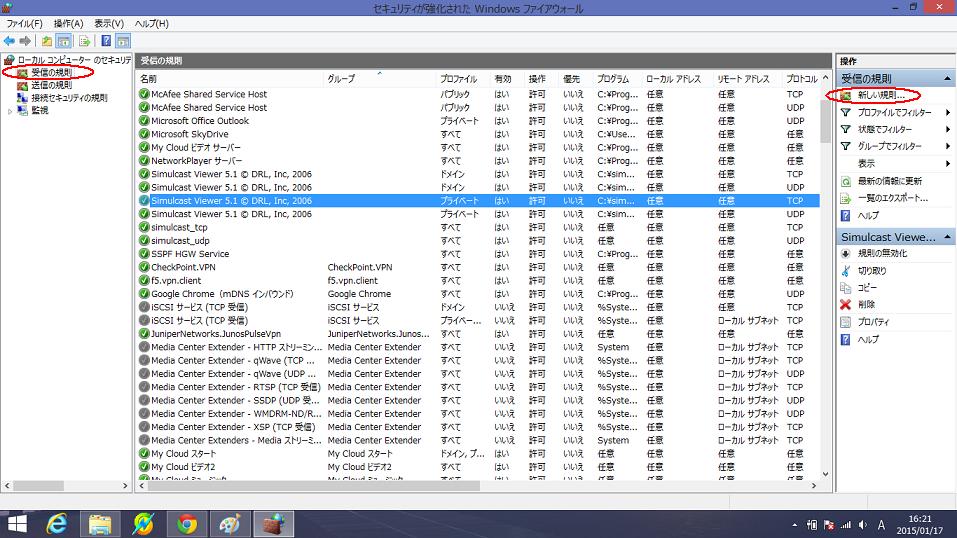Open Internet Explorer from the taskbar

click(57, 524)
